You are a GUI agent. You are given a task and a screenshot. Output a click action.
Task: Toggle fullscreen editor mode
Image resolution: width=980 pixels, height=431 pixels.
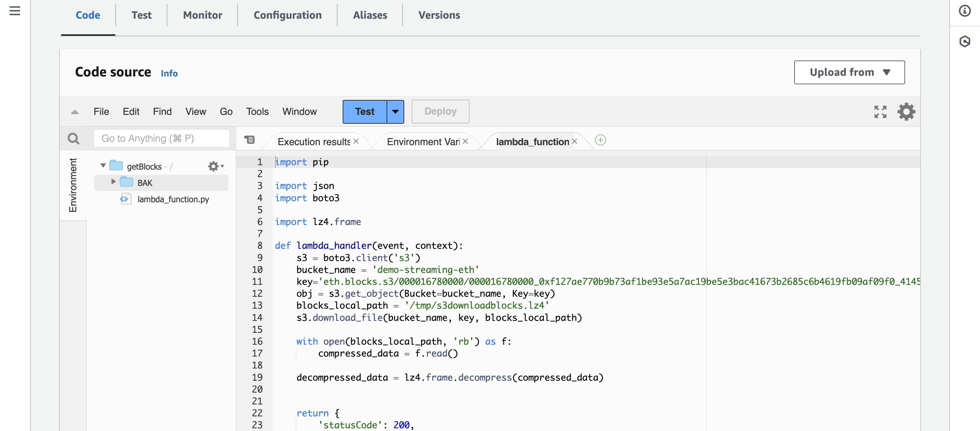pyautogui.click(x=880, y=112)
